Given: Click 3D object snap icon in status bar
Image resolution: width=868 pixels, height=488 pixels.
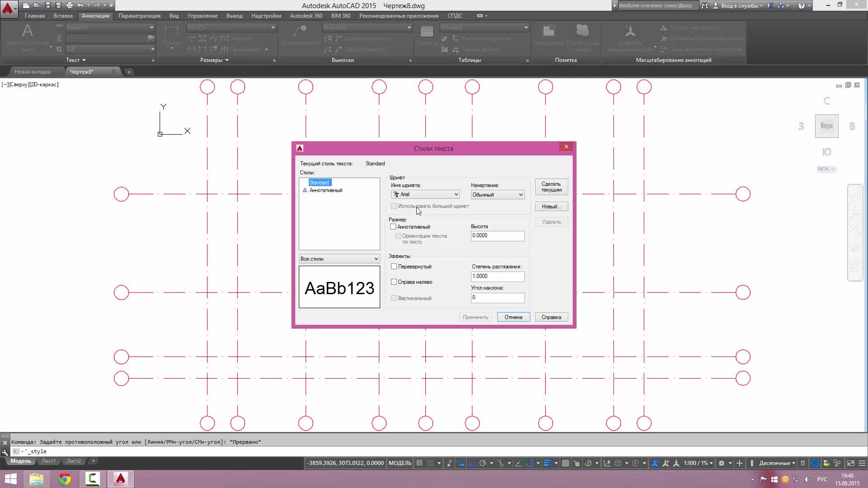Looking at the screenshot, I should [588, 463].
